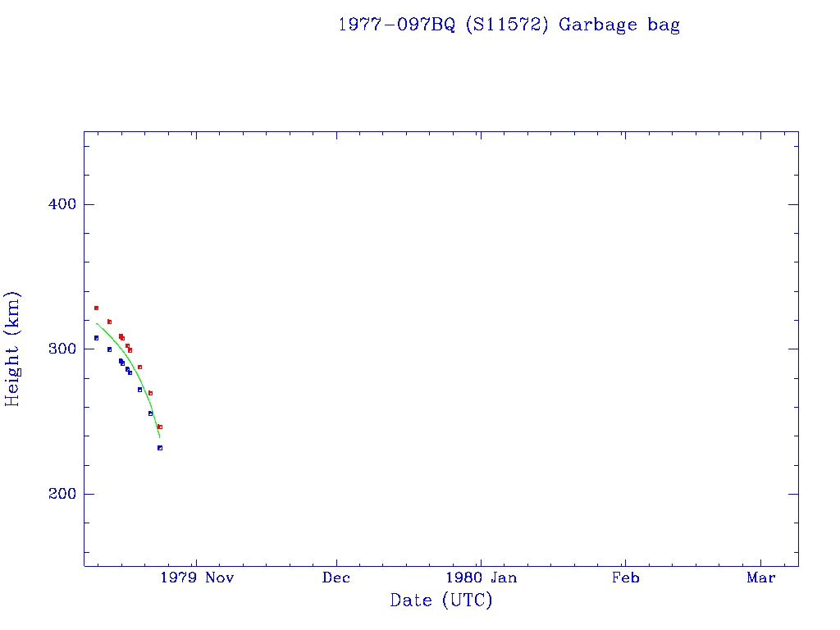This screenshot has width=840, height=630.
Task: Click the "Date (UTC)" x-axis label
Action: (x=441, y=600)
